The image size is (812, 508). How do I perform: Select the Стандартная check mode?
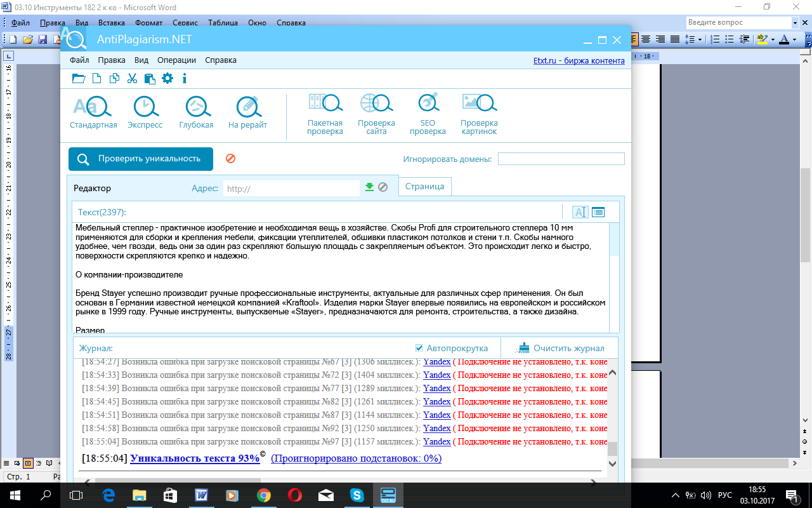(x=93, y=113)
